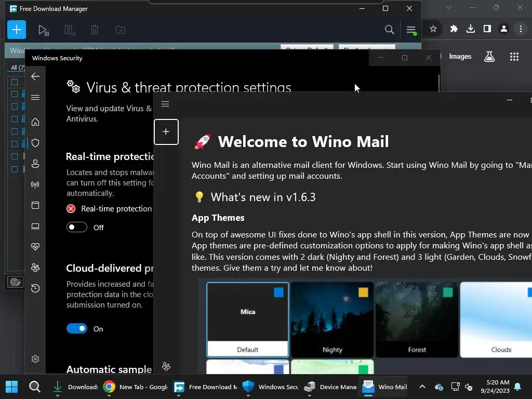Open Virus & threat protection shield icon
Screen dimensions: 532x399
pos(35,143)
